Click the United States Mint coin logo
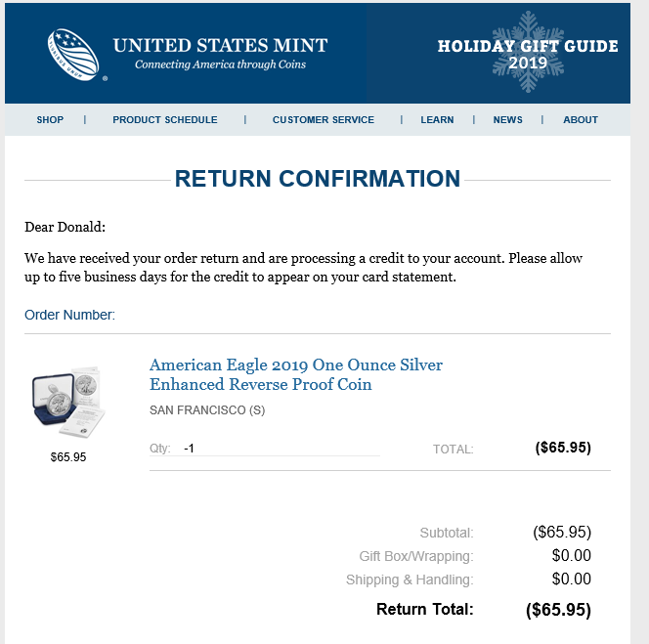Image resolution: width=649 pixels, height=644 pixels. (x=73, y=55)
